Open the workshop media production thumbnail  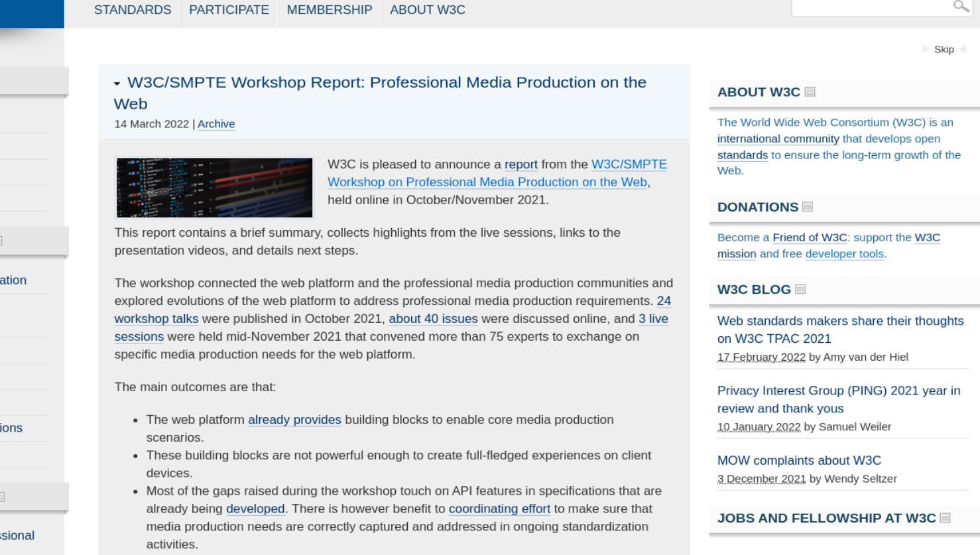tap(214, 188)
